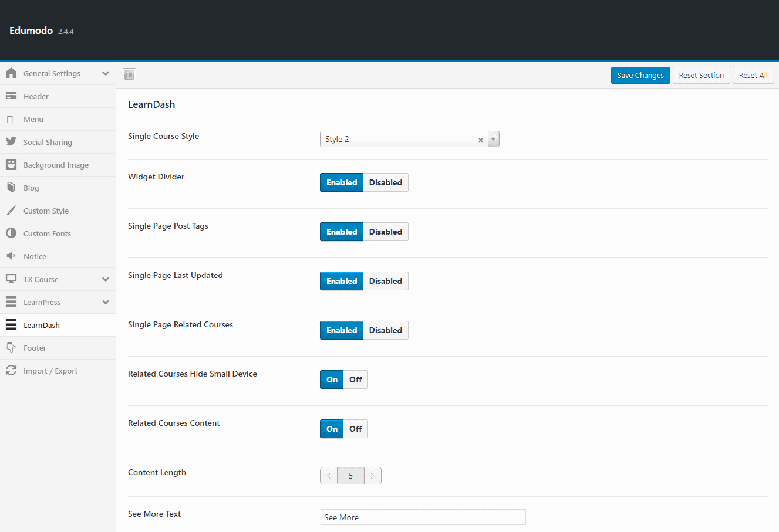
Task: Expand the LearnPress section chevron
Action: [x=106, y=302]
